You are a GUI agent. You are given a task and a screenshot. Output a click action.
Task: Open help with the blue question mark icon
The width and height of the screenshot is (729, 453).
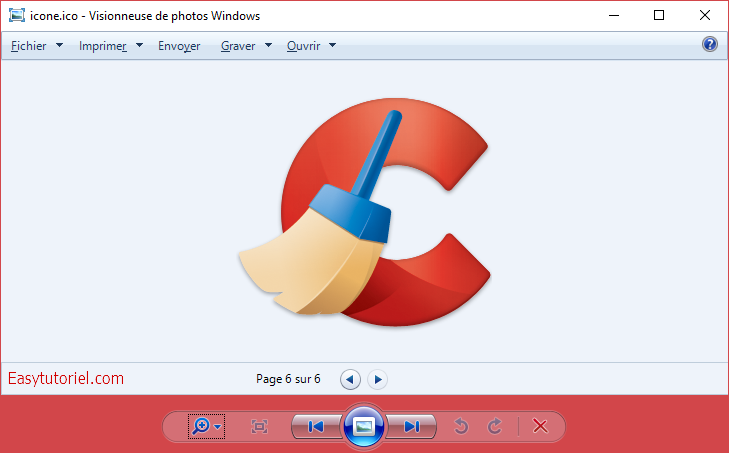pyautogui.click(x=709, y=45)
